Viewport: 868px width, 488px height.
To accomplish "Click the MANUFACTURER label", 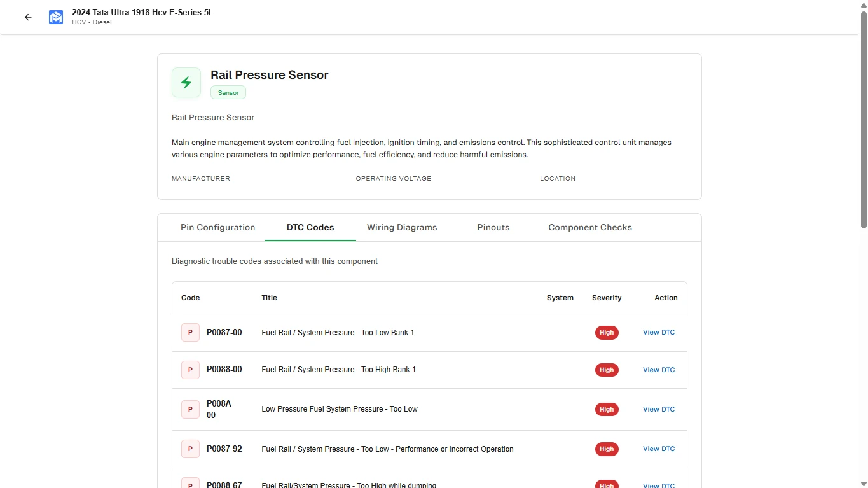I will coord(201,179).
